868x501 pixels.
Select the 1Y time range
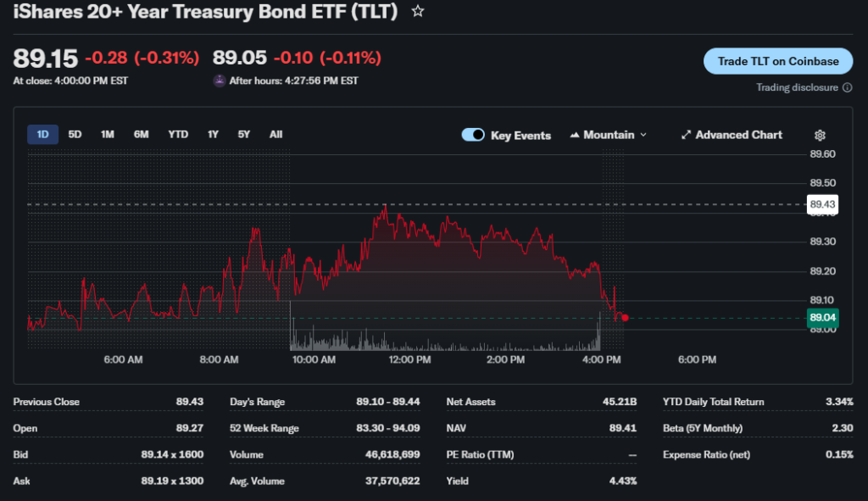[213, 135]
